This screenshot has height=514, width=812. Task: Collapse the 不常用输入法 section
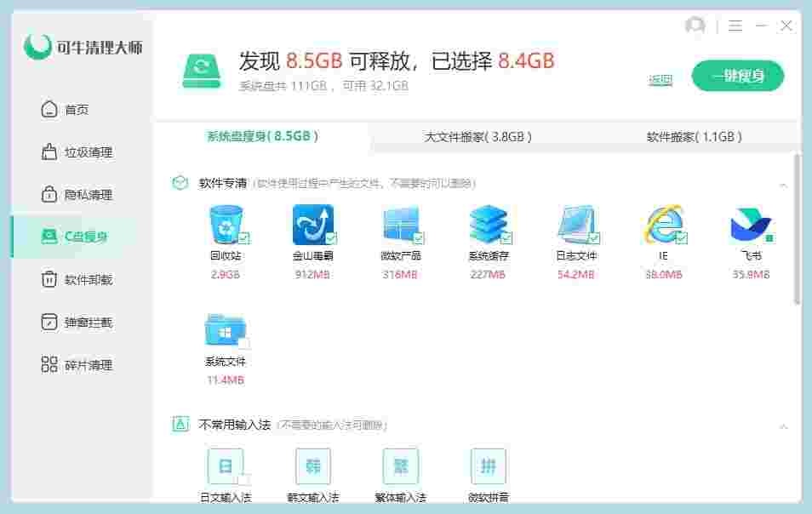pyautogui.click(x=785, y=425)
